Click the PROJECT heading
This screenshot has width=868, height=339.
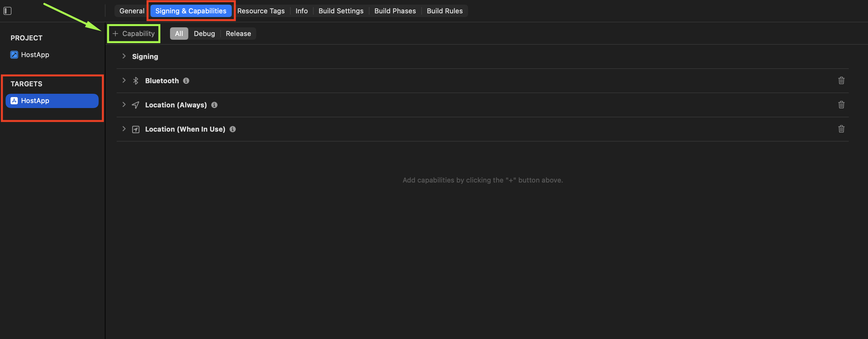(x=26, y=38)
